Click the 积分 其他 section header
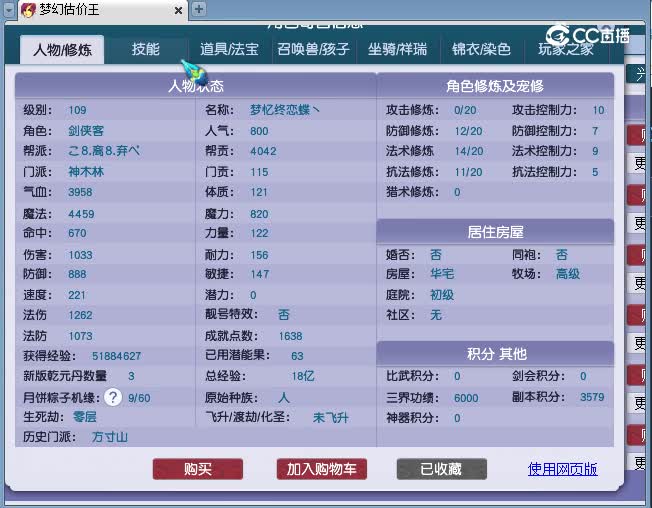Image resolution: width=652 pixels, height=508 pixels. pos(495,354)
